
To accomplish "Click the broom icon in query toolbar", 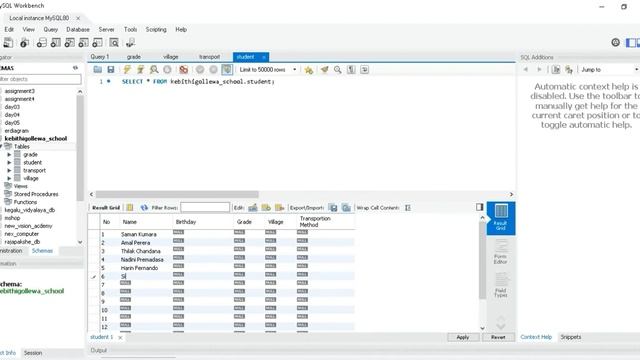I will point(324,69).
